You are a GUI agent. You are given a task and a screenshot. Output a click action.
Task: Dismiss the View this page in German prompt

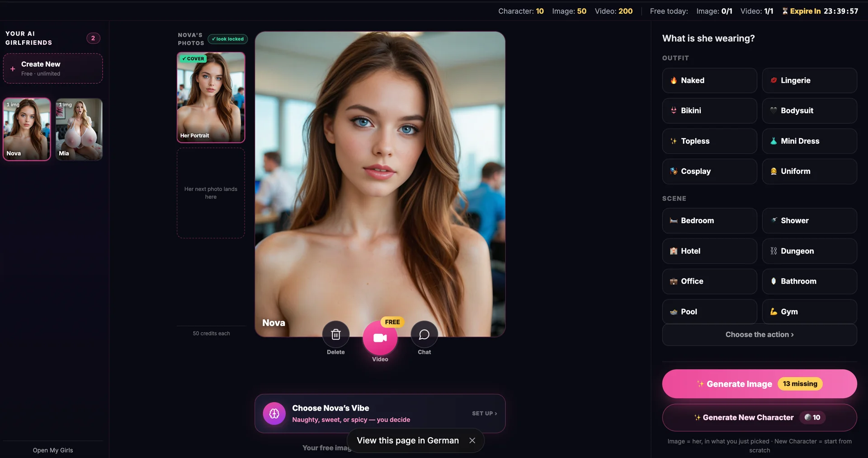(472, 440)
